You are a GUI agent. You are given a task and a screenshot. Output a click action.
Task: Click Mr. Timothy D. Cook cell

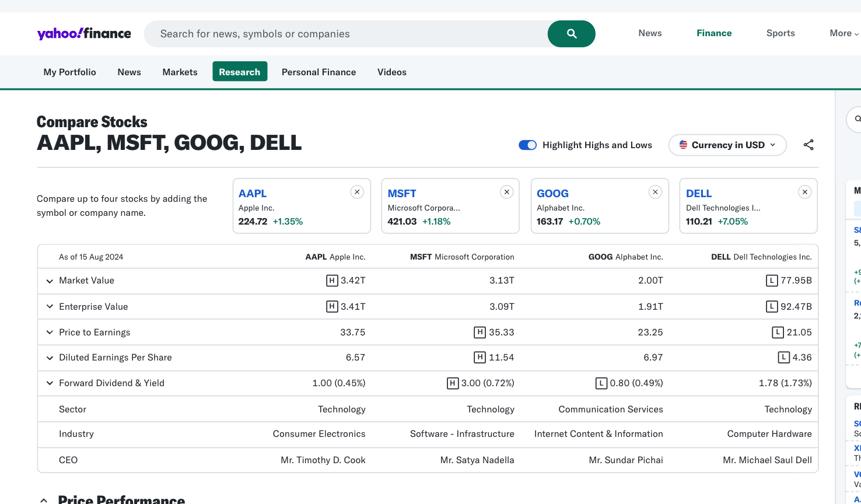[x=323, y=460]
